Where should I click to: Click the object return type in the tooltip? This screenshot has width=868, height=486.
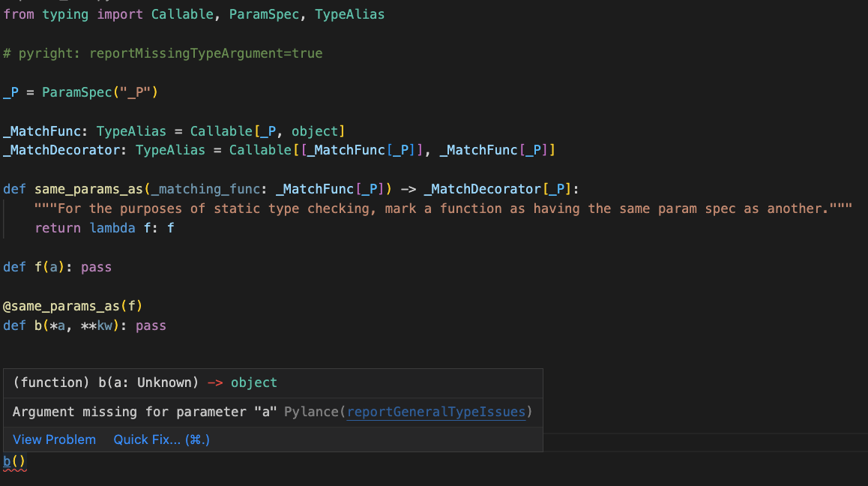click(253, 382)
